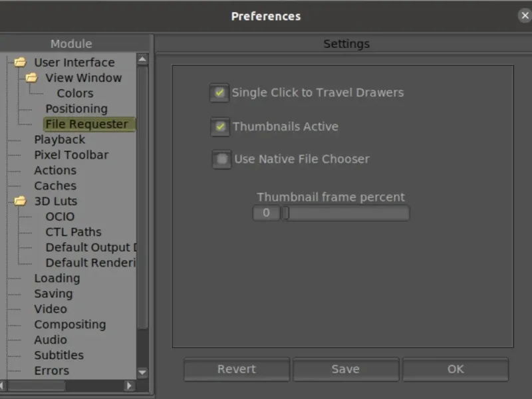Image resolution: width=532 pixels, height=399 pixels.
Task: Click the module list horizontal scrollbar thumb
Action: coord(37,386)
